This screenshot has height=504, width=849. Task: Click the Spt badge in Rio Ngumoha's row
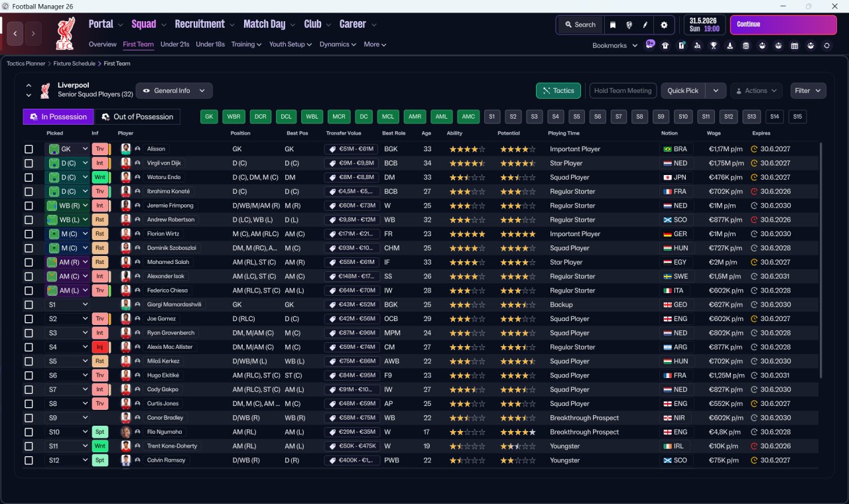tap(99, 432)
